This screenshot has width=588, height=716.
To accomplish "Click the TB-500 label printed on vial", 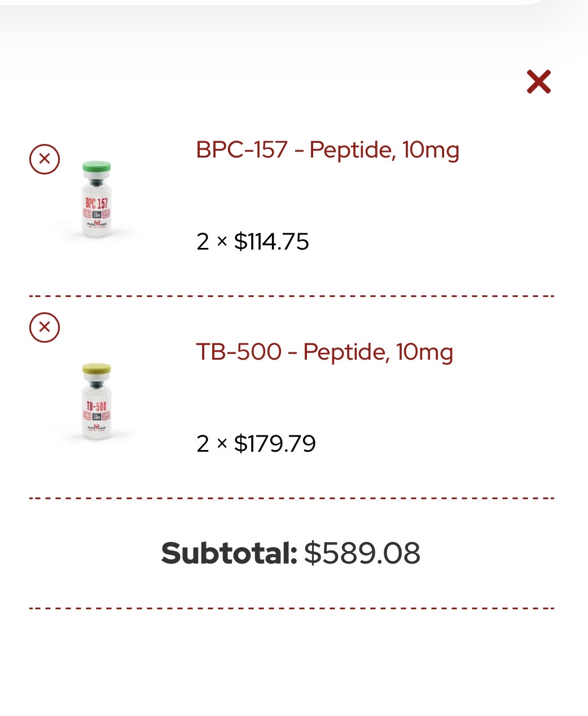I will [96, 405].
